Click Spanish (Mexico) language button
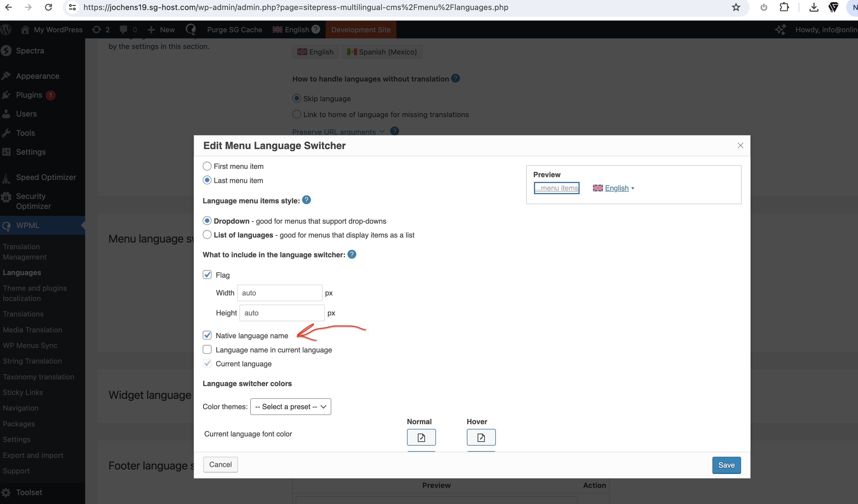 pyautogui.click(x=382, y=52)
